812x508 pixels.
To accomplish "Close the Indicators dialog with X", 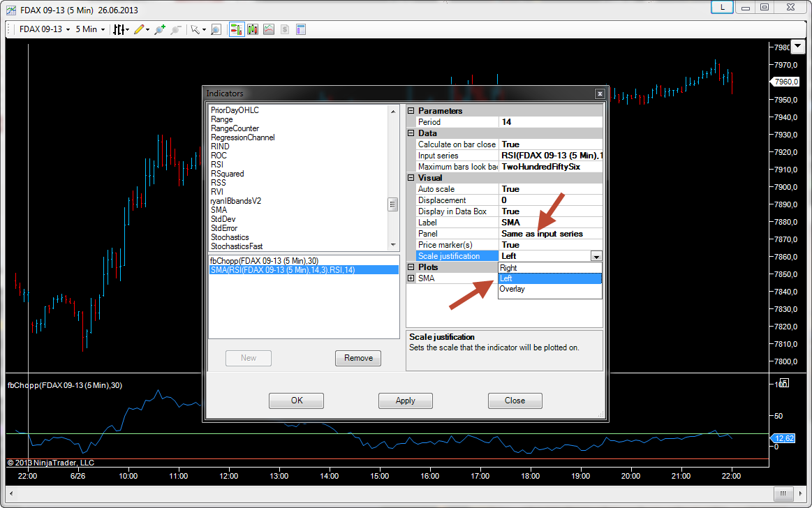I will 600,94.
